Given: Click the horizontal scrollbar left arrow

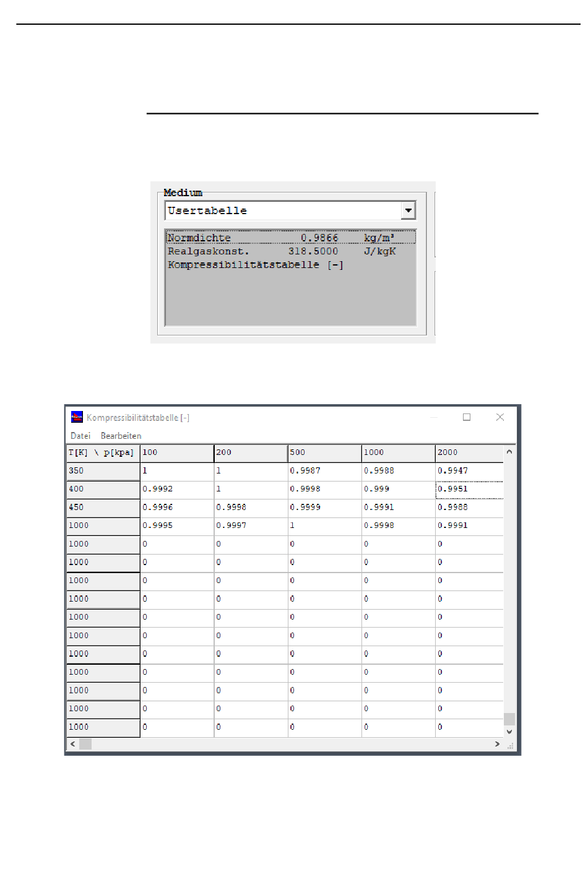Looking at the screenshot, I should point(73,744).
